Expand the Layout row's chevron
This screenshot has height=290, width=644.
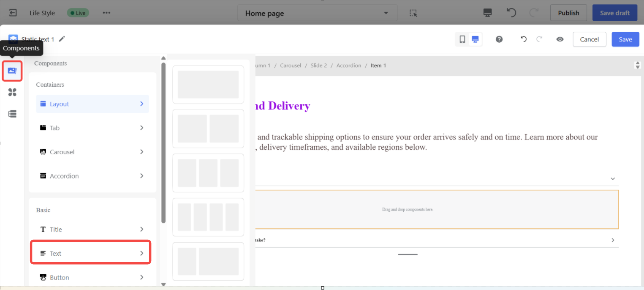(x=141, y=104)
